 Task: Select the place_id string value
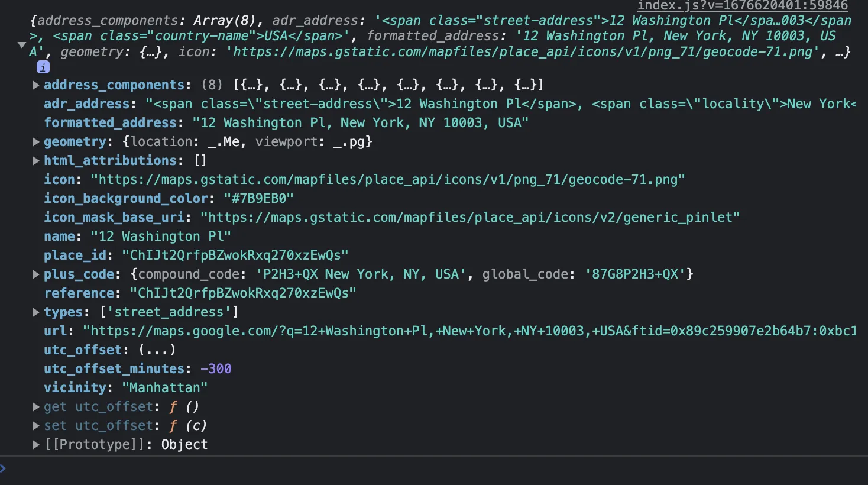[x=235, y=256]
